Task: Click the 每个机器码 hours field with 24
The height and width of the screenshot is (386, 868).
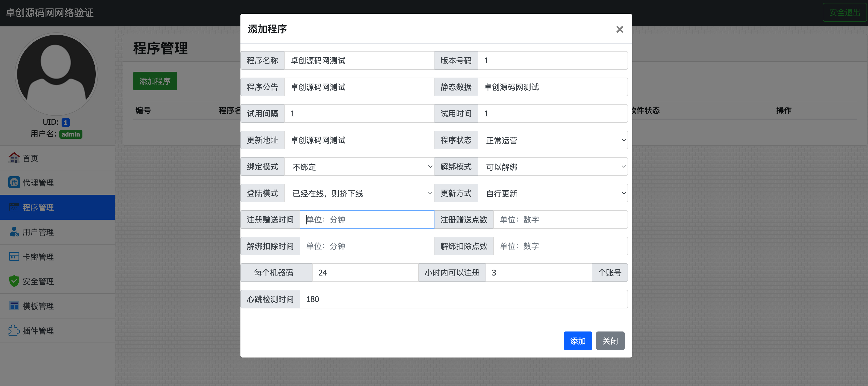Action: (365, 272)
